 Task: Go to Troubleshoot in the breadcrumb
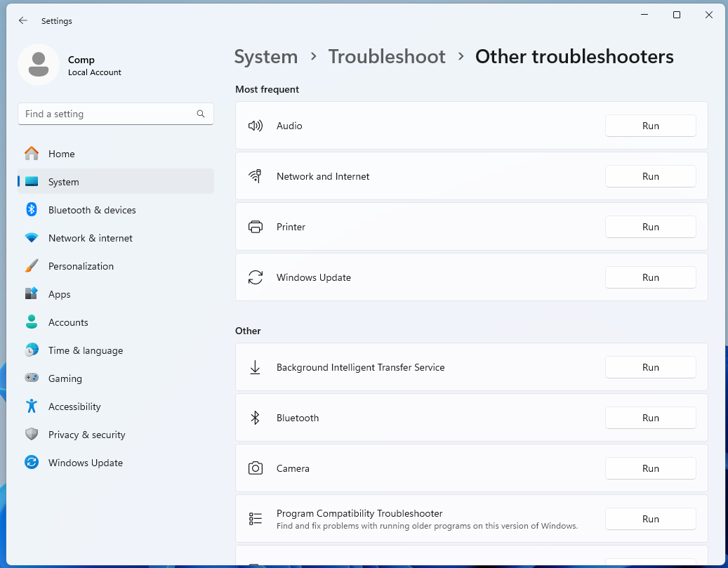coord(387,57)
